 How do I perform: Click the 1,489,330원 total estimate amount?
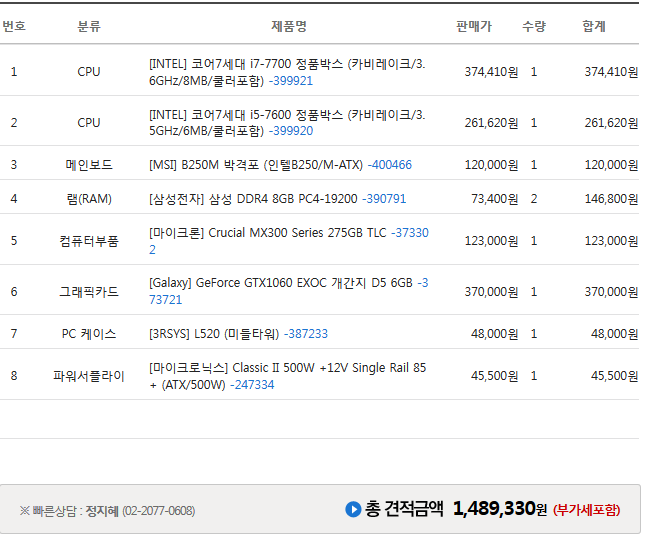point(500,509)
